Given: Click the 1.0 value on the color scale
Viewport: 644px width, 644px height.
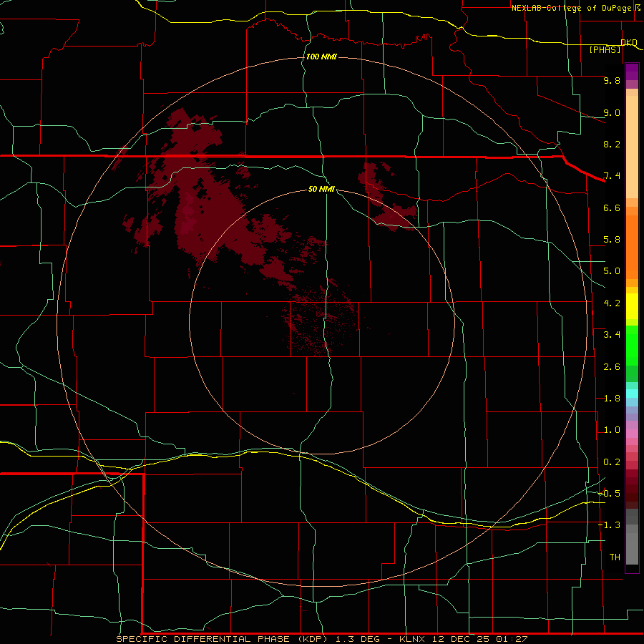Looking at the screenshot, I should (612, 430).
